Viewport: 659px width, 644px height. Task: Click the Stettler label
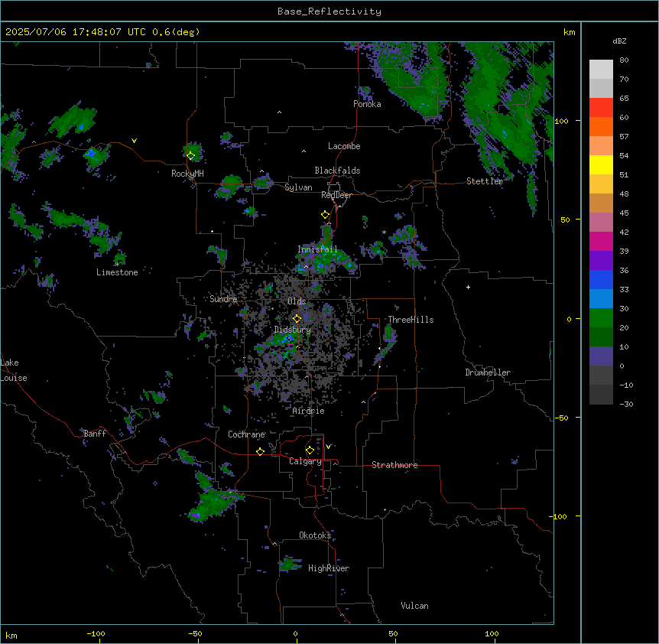click(x=485, y=181)
